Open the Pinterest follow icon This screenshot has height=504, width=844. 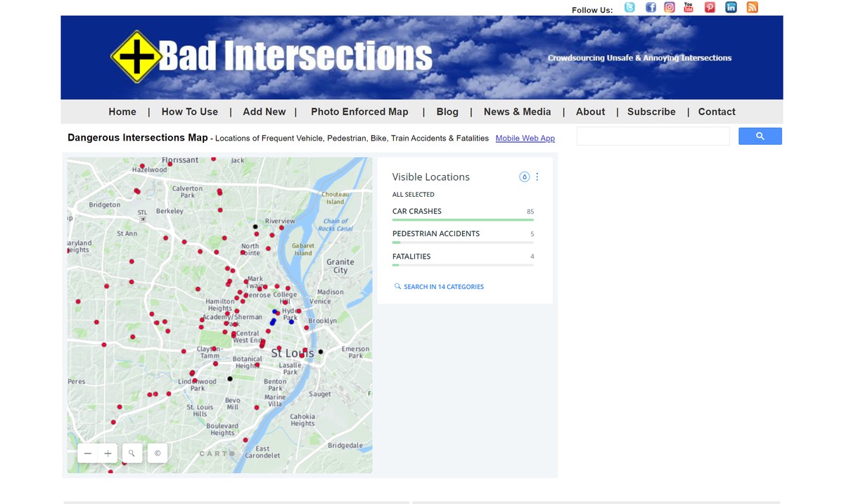click(x=710, y=8)
